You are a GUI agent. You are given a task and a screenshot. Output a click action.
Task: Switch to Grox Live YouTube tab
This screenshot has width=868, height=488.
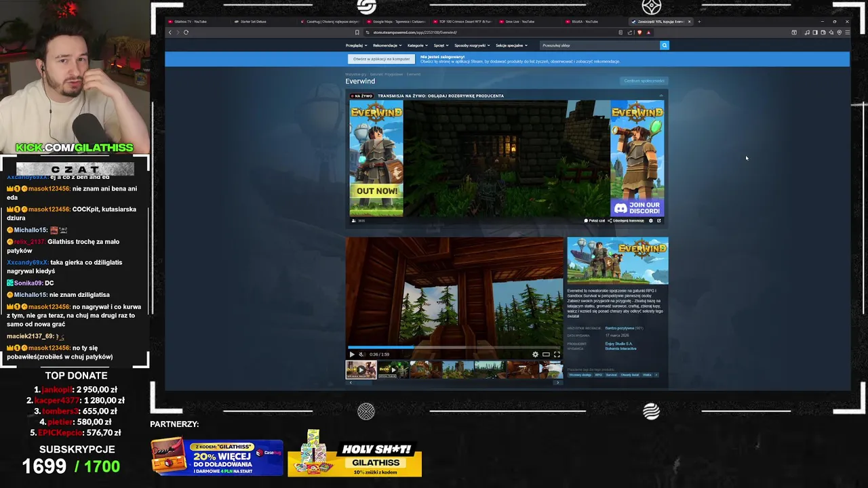(x=529, y=22)
